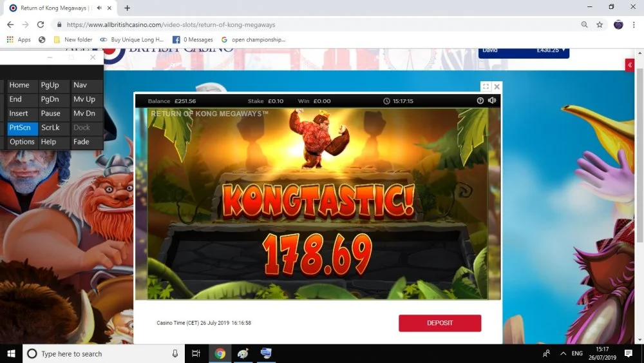View site security padlock info
644x363 pixels.
click(59, 25)
